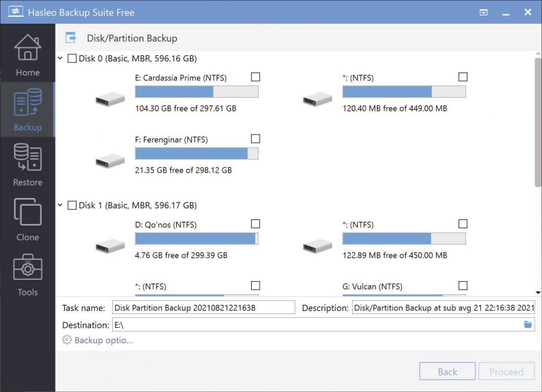Viewport: 542px width, 392px height.
Task: Click the Description text field
Action: coord(444,308)
